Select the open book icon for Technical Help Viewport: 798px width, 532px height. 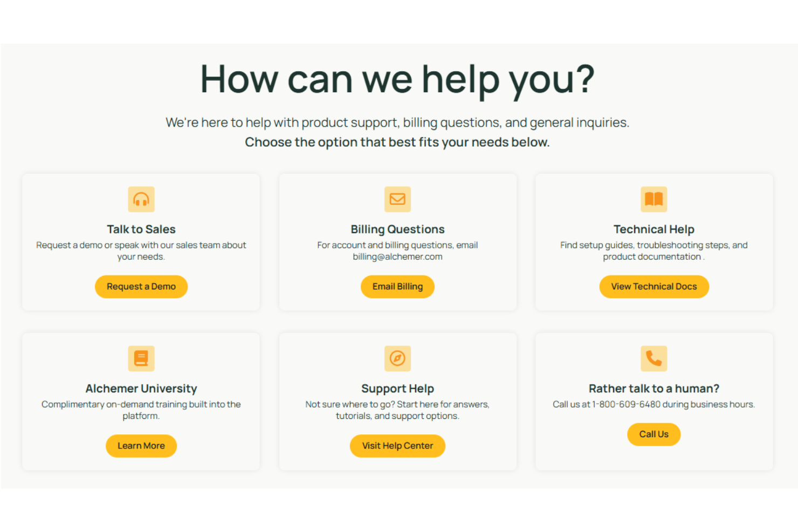click(653, 199)
